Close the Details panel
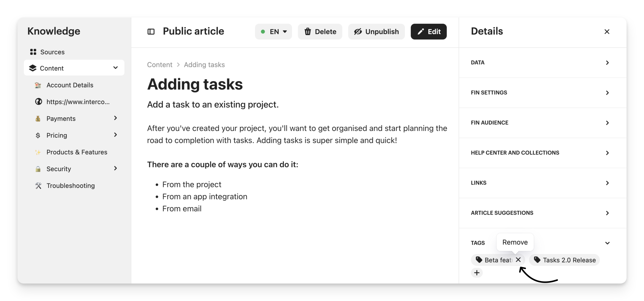 coord(607,32)
